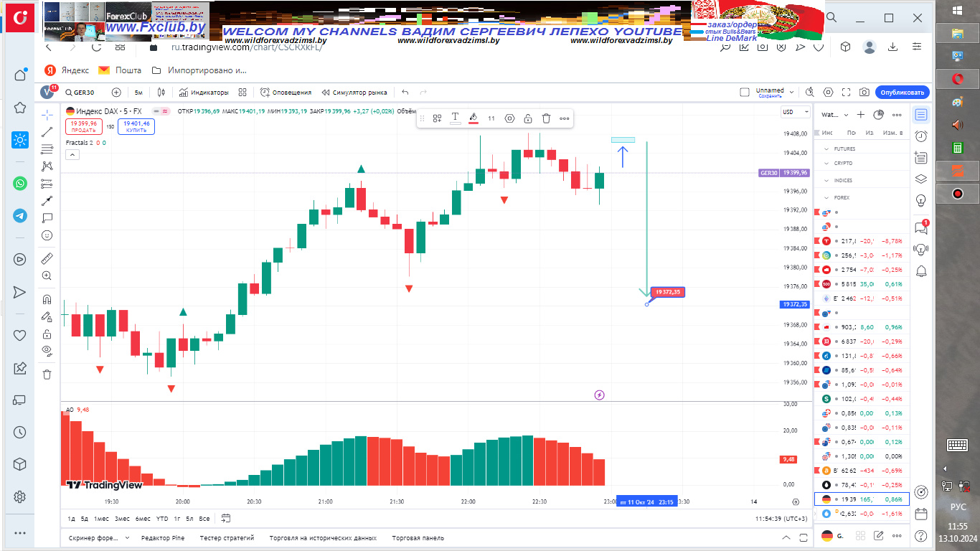Select the 1д date range
Viewport: 980px width, 551px height.
[x=72, y=518]
